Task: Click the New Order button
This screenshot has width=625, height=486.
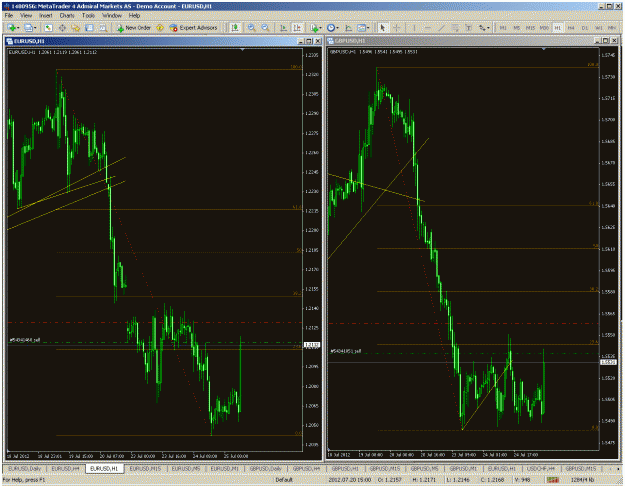Action: 134,28
